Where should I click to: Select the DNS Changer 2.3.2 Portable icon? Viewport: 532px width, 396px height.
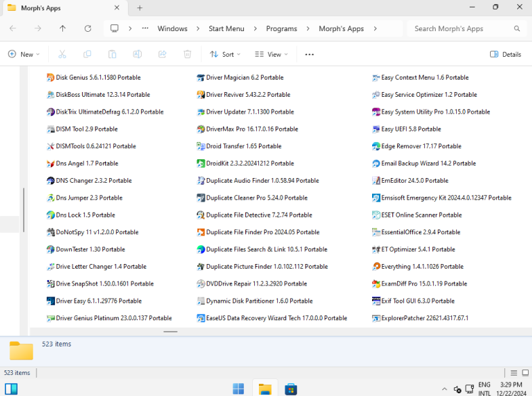click(51, 181)
